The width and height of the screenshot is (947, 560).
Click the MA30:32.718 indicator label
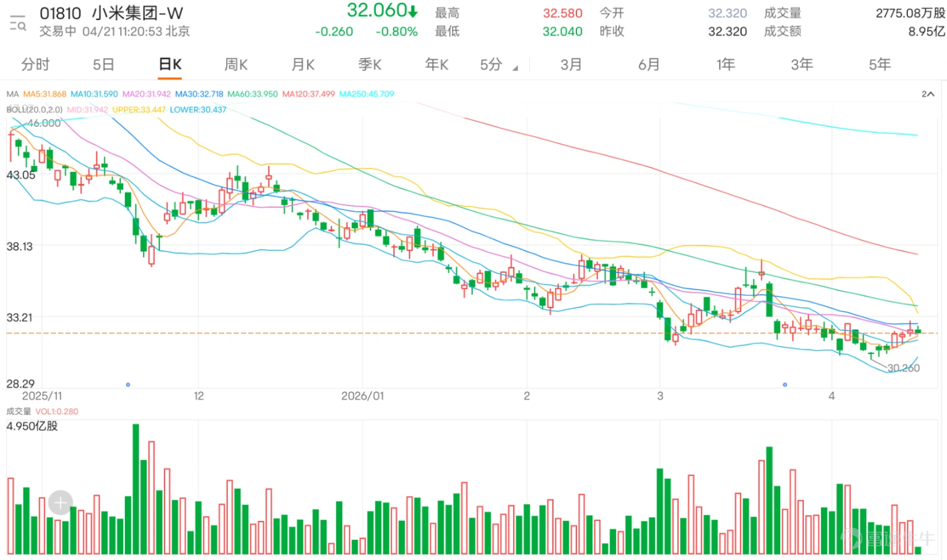(x=199, y=94)
